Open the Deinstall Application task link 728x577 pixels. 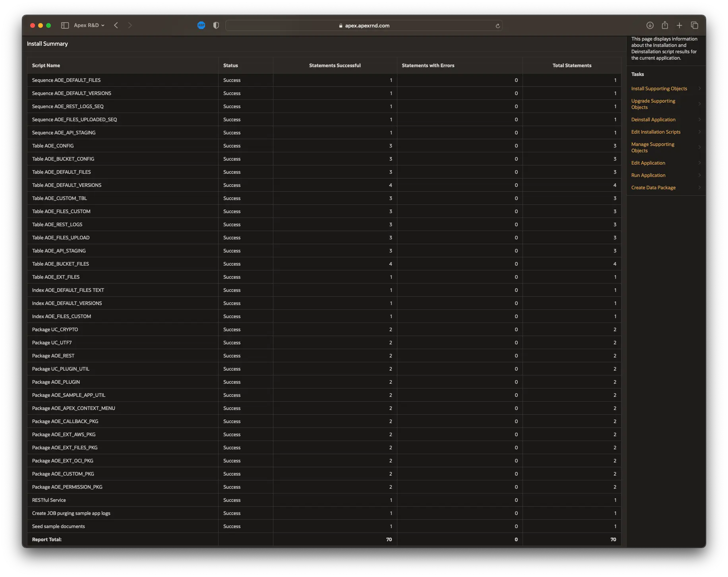click(653, 120)
